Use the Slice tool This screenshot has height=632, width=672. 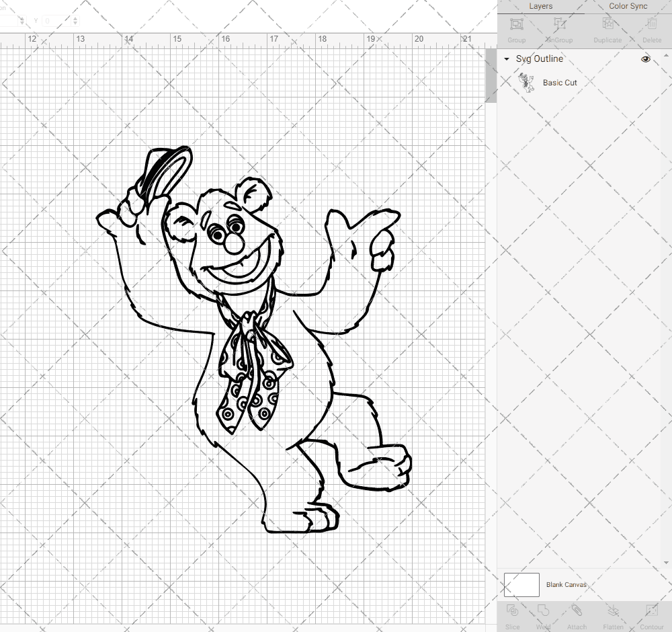click(x=513, y=616)
